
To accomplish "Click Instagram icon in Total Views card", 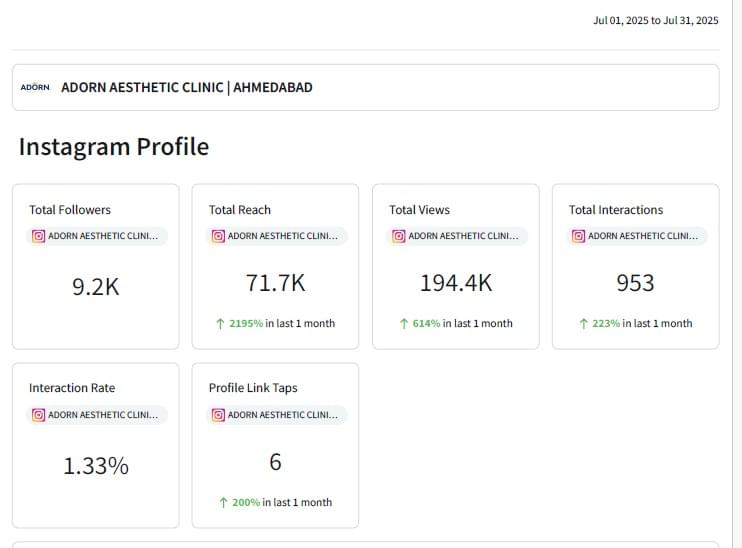I will click(399, 237).
